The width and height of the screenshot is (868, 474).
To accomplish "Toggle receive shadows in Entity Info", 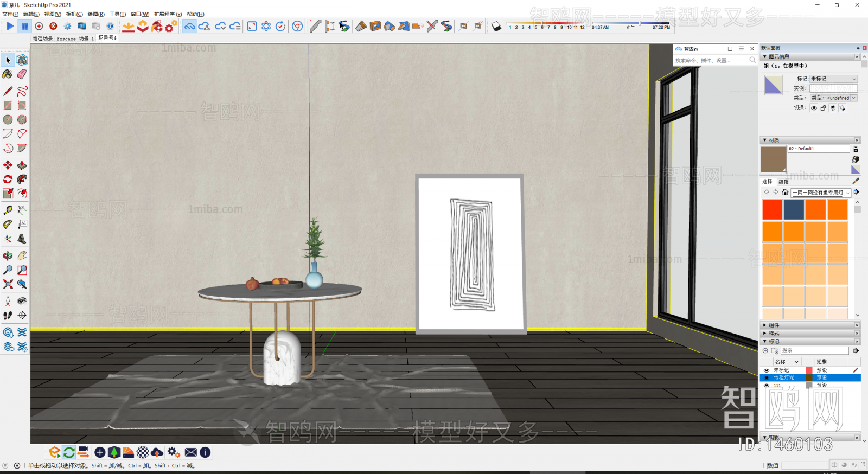I will [843, 108].
